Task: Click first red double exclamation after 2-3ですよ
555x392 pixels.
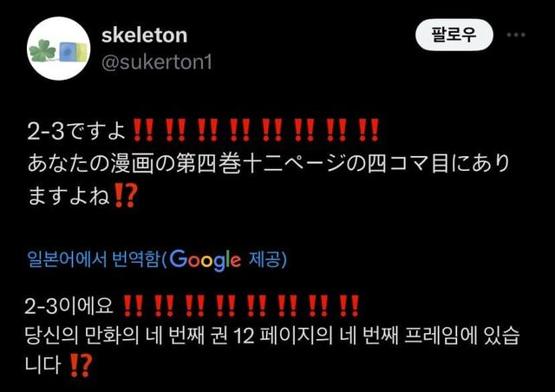Action: click(x=143, y=130)
